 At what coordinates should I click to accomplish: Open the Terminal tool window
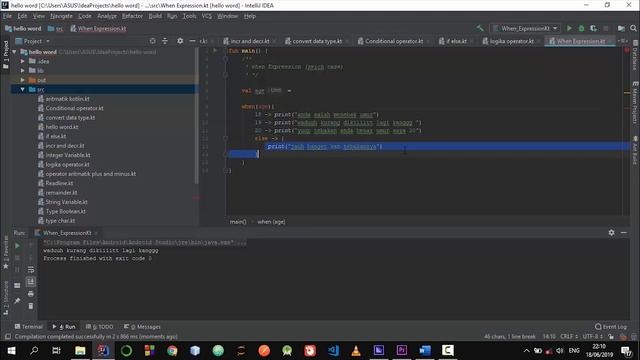coord(29,327)
